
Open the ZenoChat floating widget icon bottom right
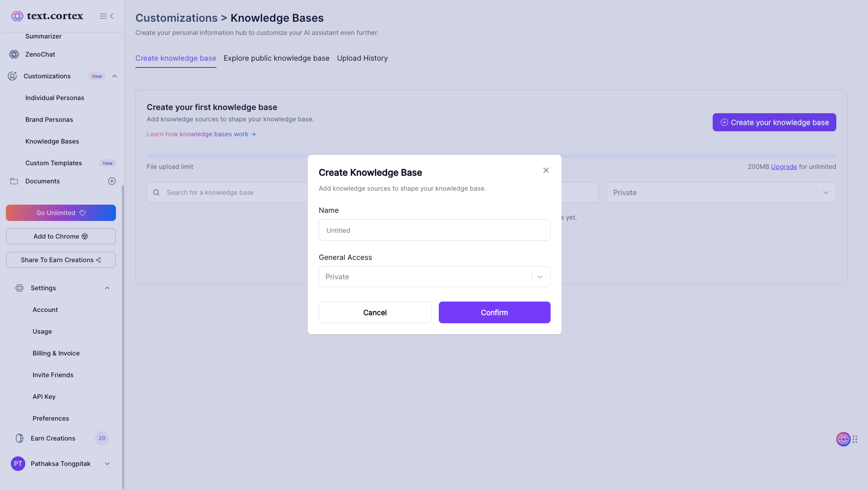coord(843,439)
